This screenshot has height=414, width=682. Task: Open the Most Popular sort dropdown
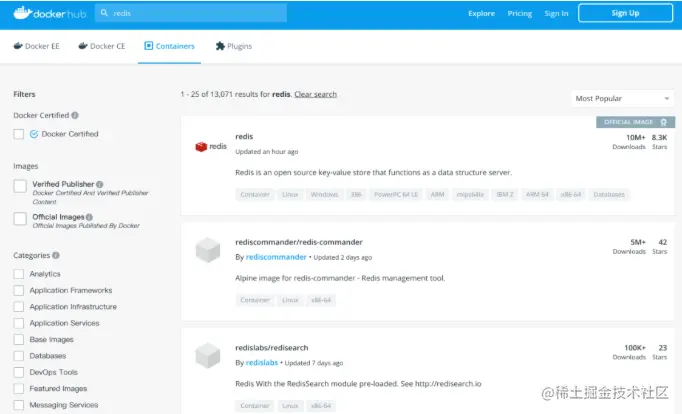coord(622,99)
